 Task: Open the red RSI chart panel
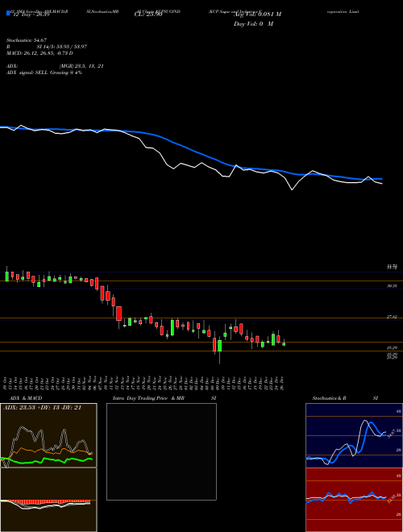coord(354,500)
